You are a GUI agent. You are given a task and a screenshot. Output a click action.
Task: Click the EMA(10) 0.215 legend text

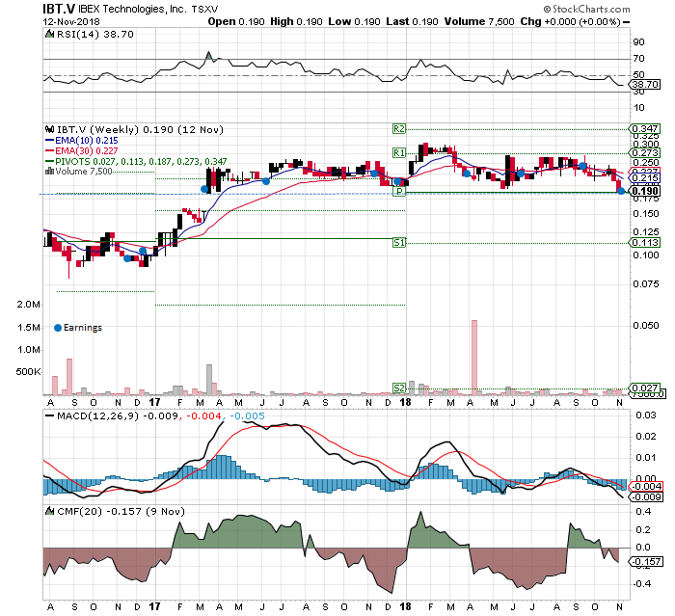point(87,141)
